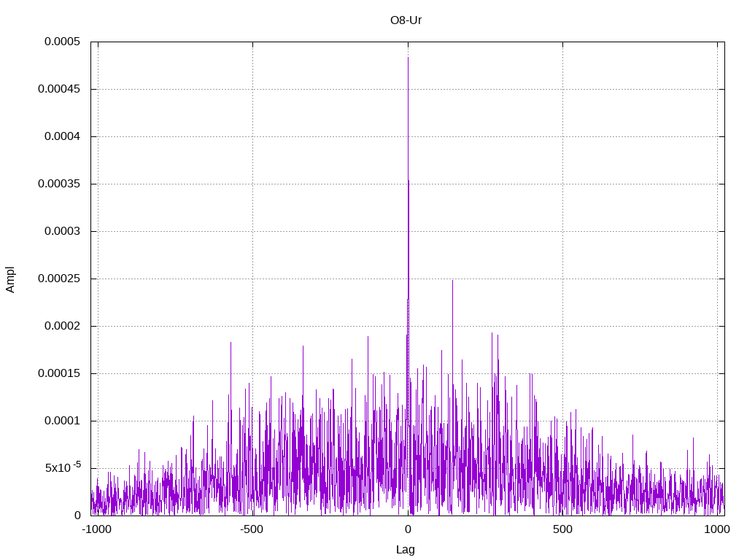Click the y-axis value 0.00015
This screenshot has height=560, width=747.
point(59,373)
